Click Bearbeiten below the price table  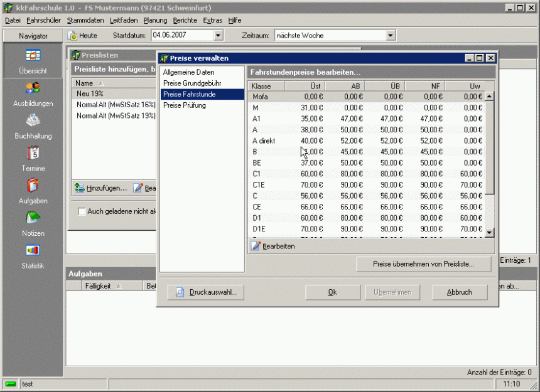pyautogui.click(x=273, y=246)
